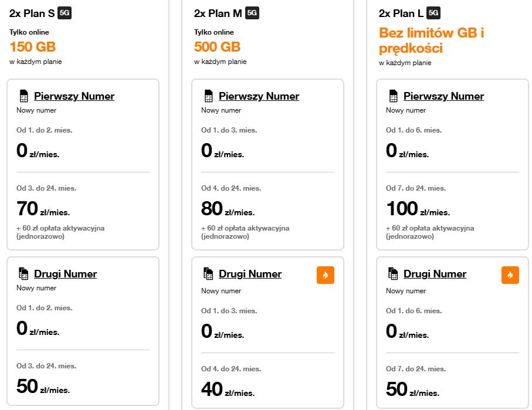This screenshot has height=410, width=532.
Task: Click the 5G badge beside 2x Plan M
Action: point(251,12)
